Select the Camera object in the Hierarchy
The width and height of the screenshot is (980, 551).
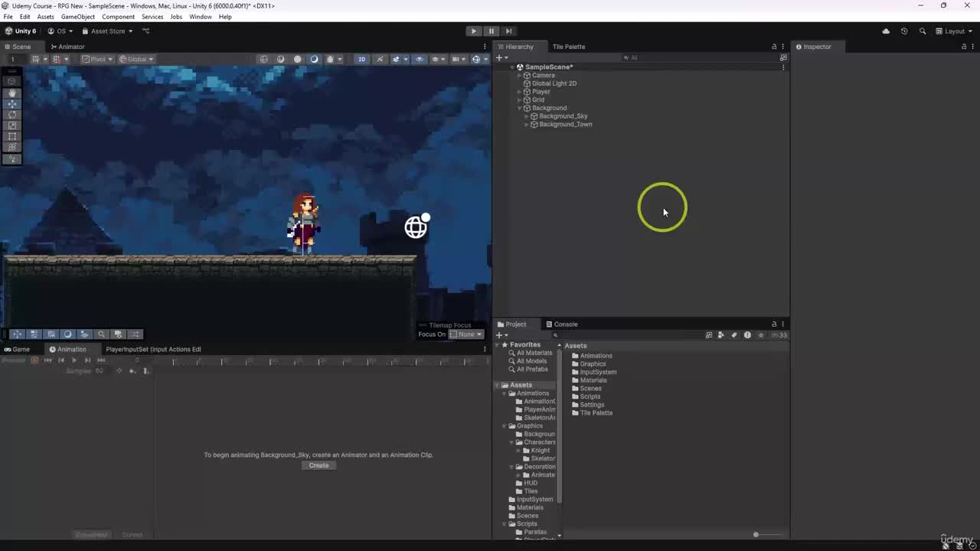[x=543, y=76]
